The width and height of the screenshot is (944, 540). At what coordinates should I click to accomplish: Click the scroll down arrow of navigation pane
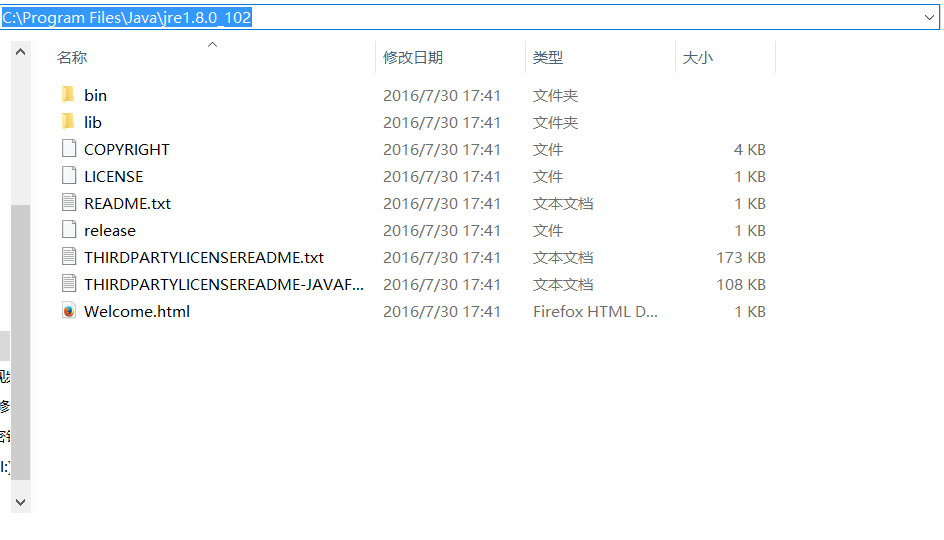20,502
